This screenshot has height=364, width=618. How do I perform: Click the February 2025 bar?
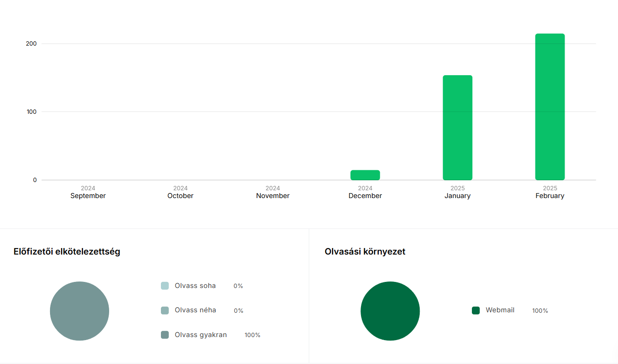click(x=550, y=107)
